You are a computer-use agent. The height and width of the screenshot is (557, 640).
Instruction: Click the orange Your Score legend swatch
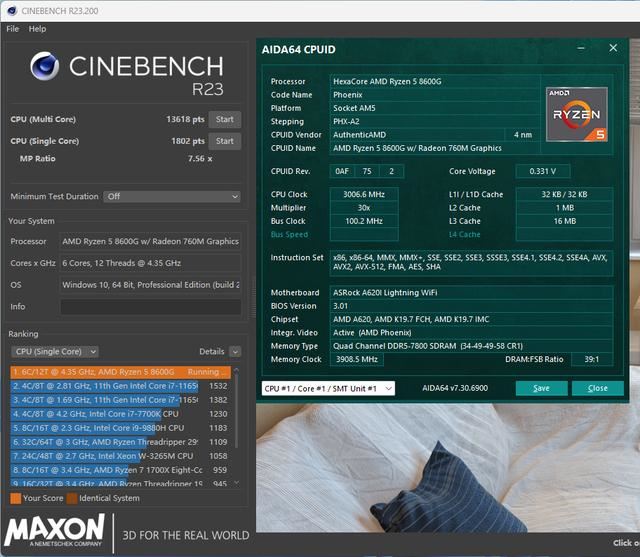click(14, 496)
